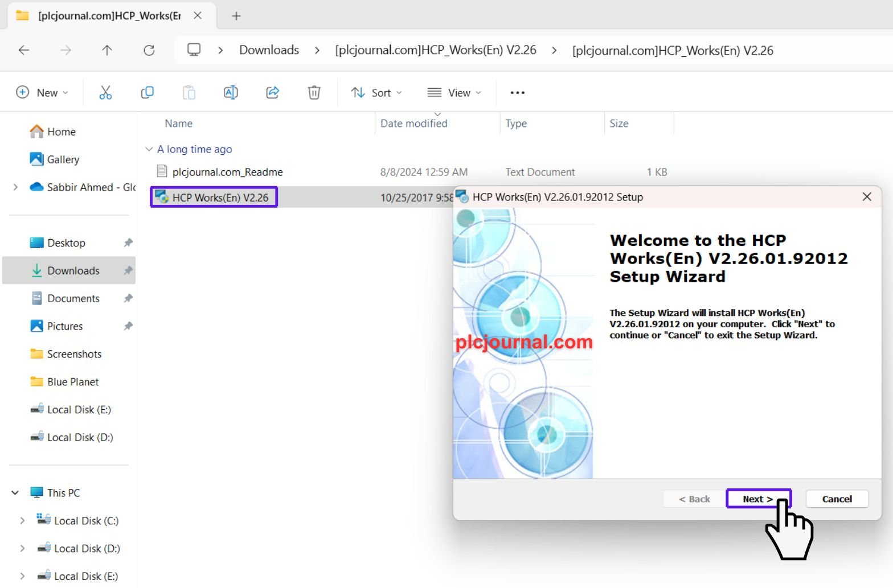Click the Readme text document icon
Screen dimensions: 893x588
click(x=162, y=171)
